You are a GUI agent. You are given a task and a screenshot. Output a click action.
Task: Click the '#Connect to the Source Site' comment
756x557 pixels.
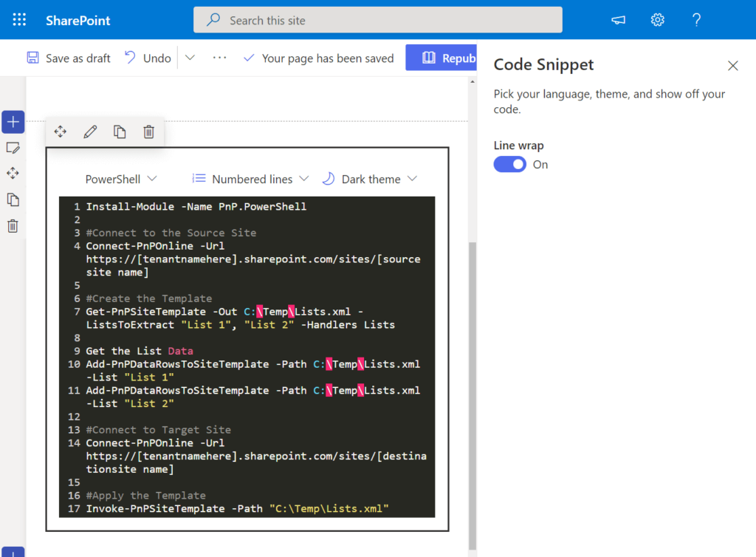[x=171, y=233]
